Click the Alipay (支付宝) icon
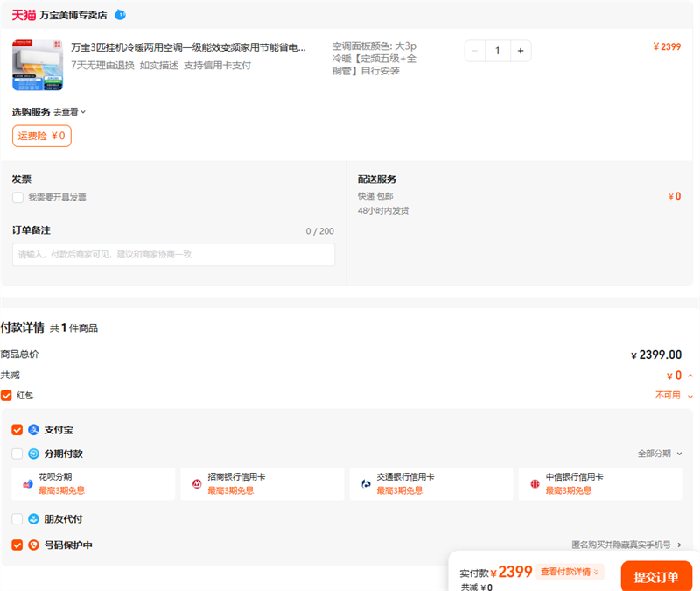700x591 pixels. tap(34, 430)
